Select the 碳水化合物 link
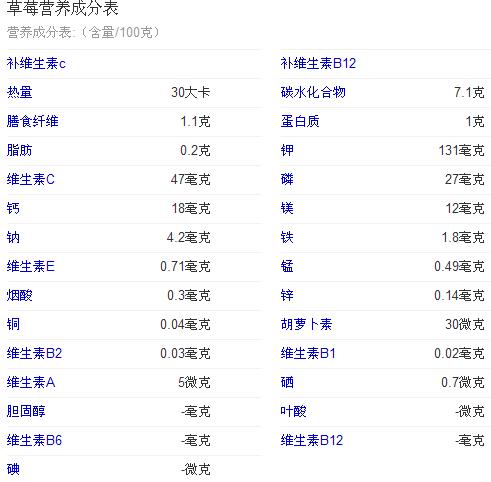 313,92
